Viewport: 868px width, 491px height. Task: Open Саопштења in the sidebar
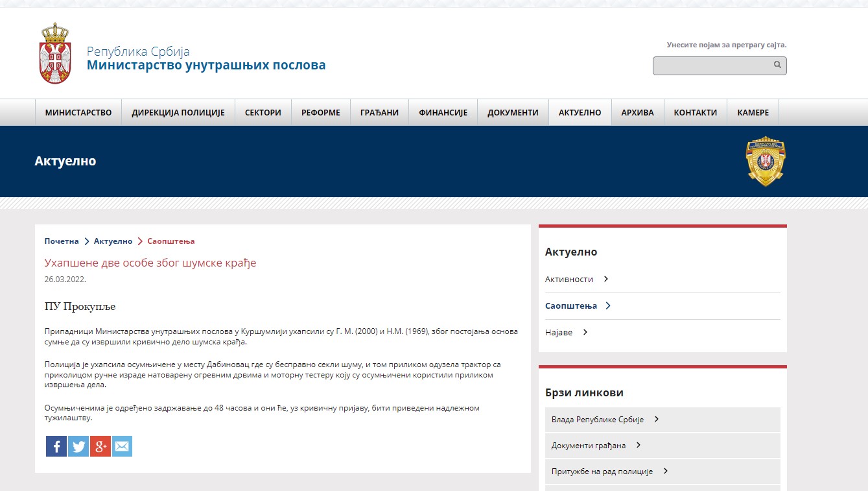[571, 305]
